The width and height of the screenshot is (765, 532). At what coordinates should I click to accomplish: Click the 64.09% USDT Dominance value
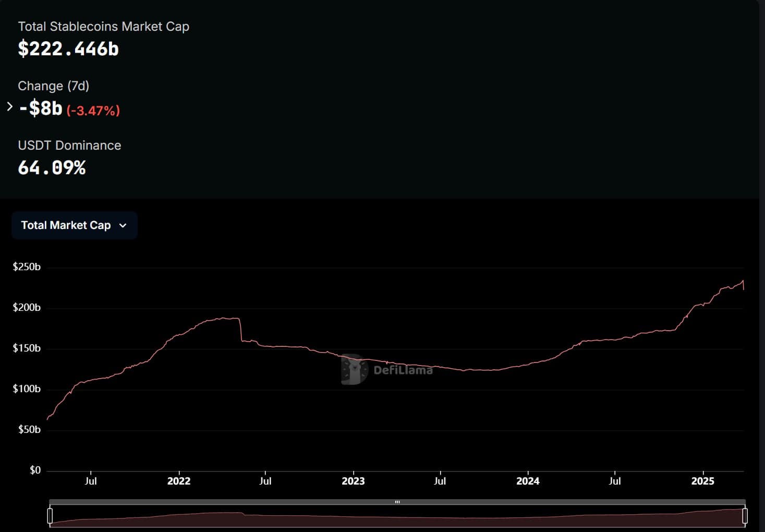[x=52, y=168]
